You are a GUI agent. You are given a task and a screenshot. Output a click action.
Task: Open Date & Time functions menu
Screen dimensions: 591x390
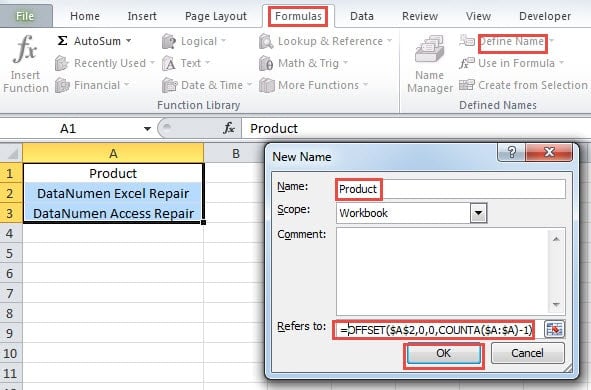[207, 85]
